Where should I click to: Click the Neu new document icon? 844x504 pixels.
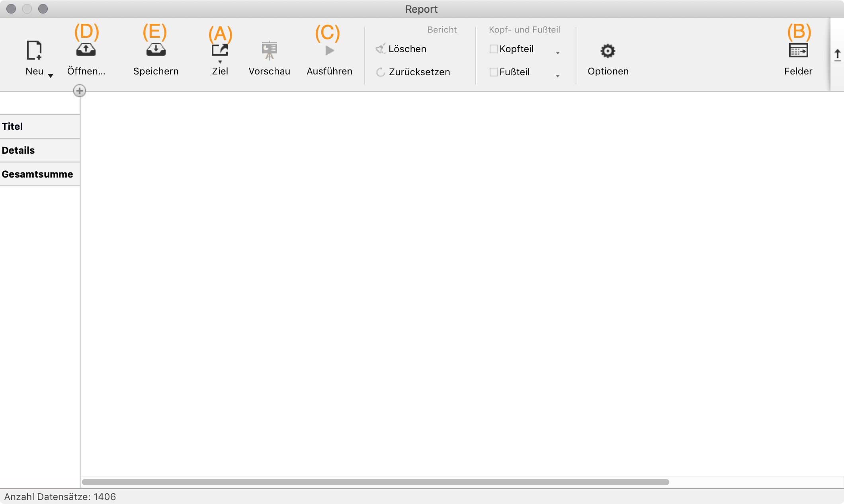[34, 51]
